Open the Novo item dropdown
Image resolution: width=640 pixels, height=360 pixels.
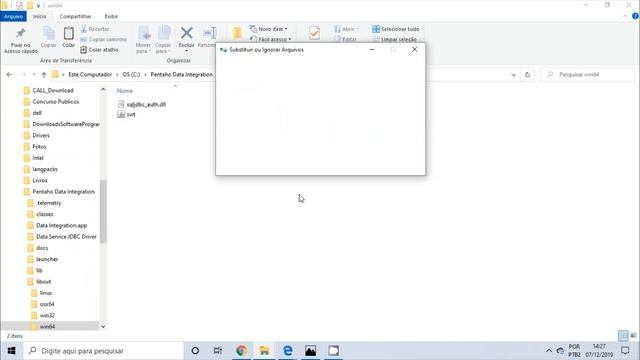tap(269, 29)
